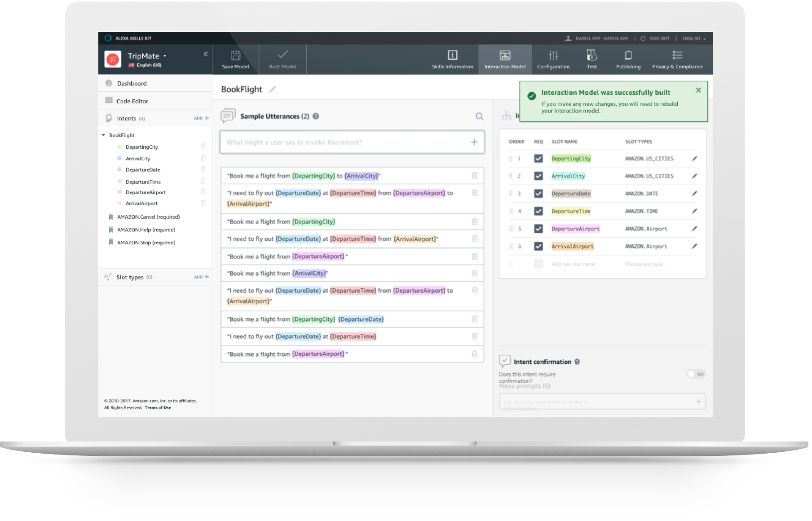This screenshot has height=521, width=812.
Task: Select the AMAZON.Cancel (required) intent
Action: coord(148,217)
